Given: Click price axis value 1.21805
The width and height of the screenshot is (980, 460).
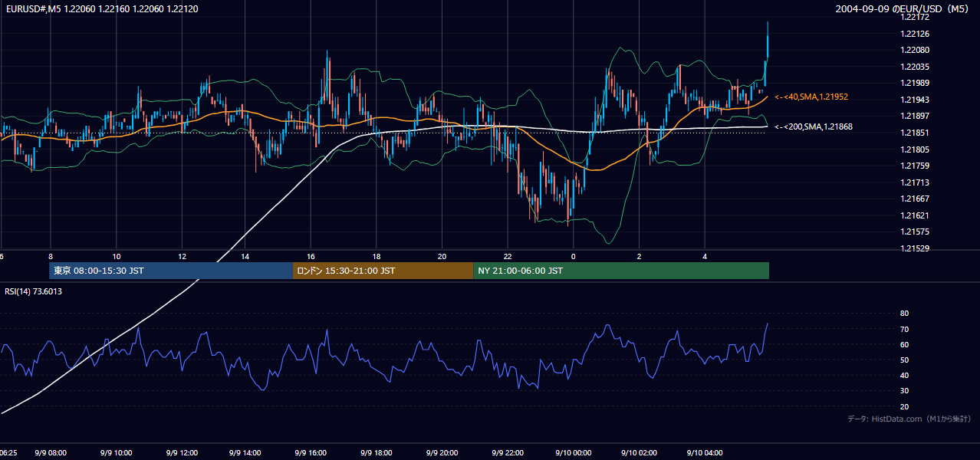Looking at the screenshot, I should click(x=915, y=149).
